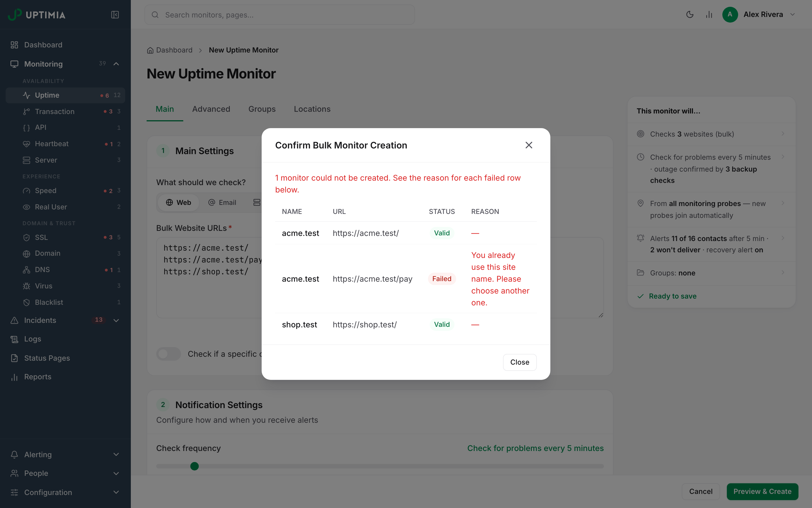The width and height of the screenshot is (812, 508).
Task: Open Heartbeat monitors in sidebar
Action: pos(65,144)
